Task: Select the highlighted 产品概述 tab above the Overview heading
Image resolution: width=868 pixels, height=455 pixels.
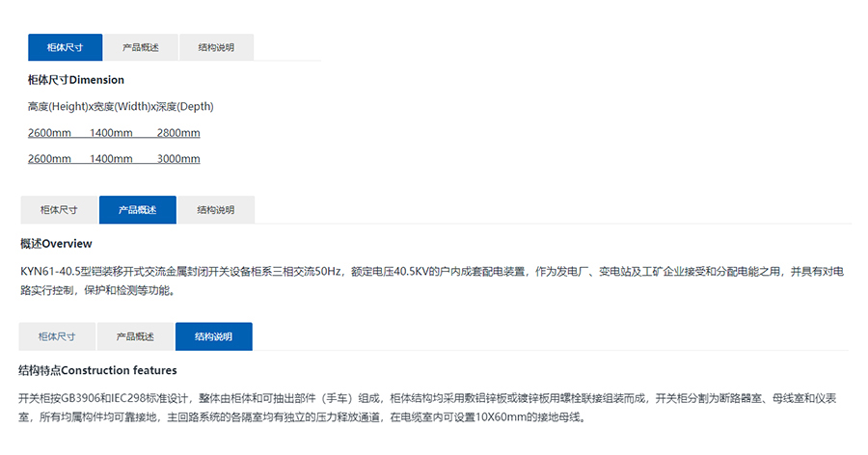Action: coord(137,209)
